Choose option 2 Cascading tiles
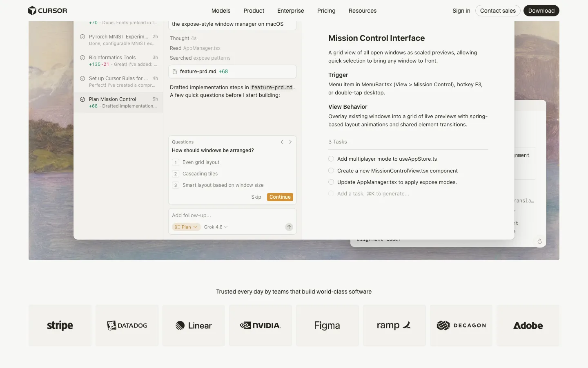The height and width of the screenshot is (368, 588). tap(232, 174)
